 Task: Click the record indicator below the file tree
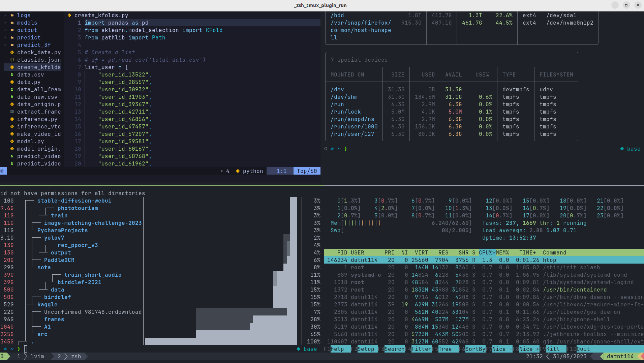pos(3,171)
